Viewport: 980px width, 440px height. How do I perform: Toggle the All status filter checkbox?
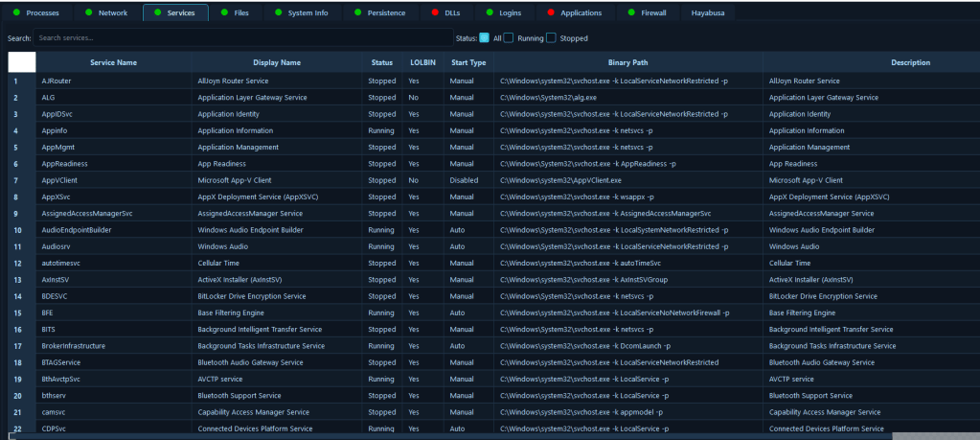coord(484,38)
